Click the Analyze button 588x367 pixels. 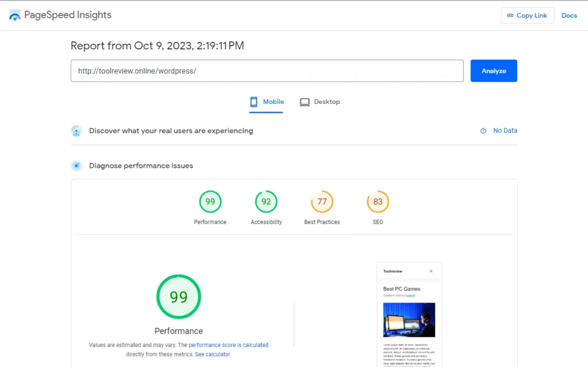coord(493,71)
